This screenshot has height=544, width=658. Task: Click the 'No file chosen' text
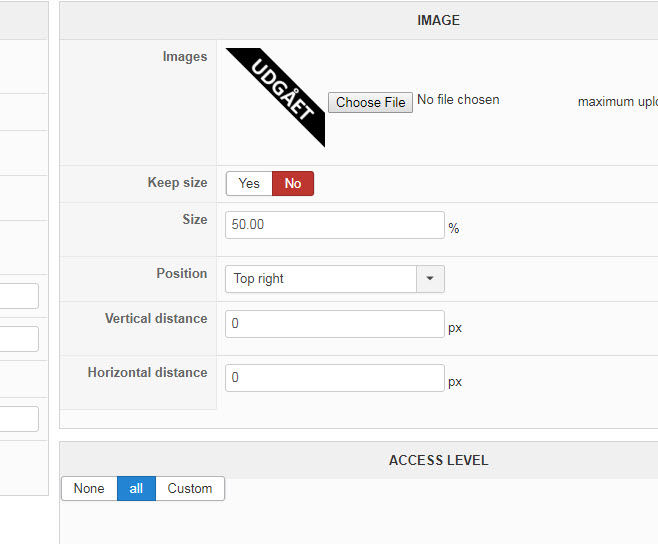(x=458, y=100)
